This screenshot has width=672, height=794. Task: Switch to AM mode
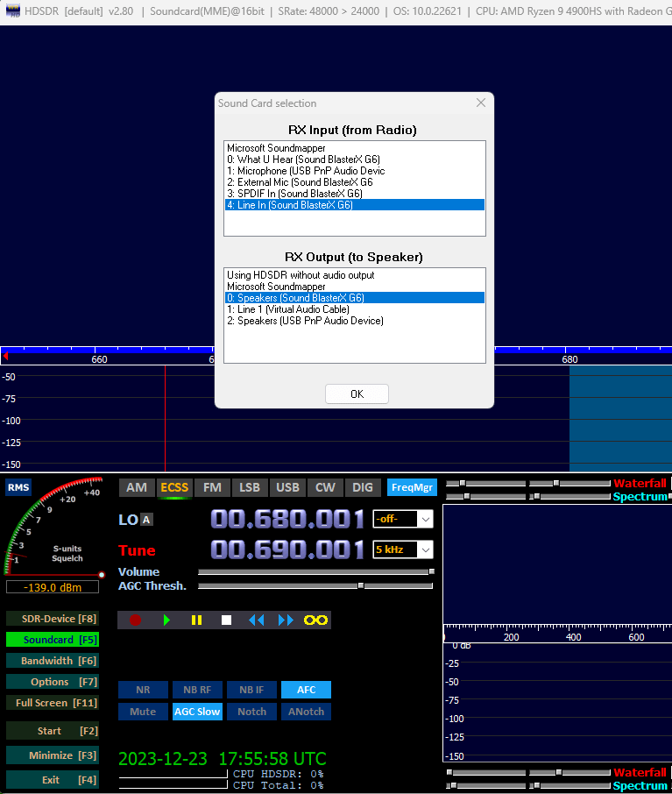pos(136,487)
